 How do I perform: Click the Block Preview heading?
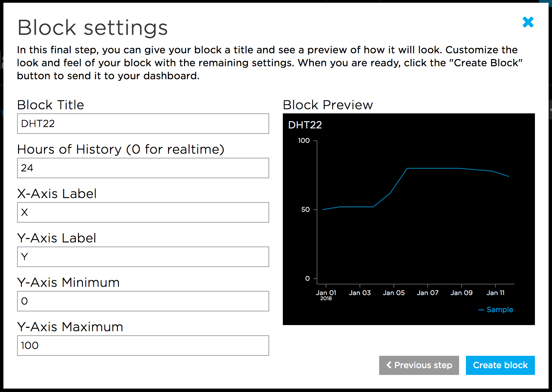pyautogui.click(x=328, y=105)
